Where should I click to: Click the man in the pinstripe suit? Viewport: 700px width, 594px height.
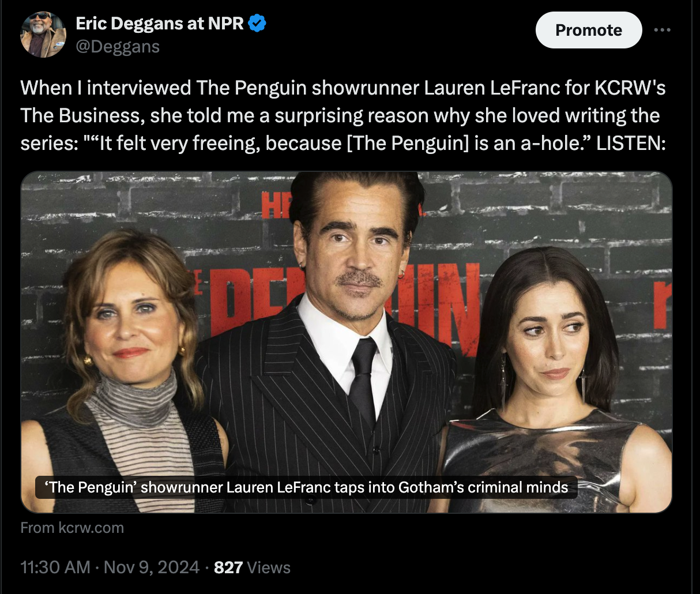tap(340, 346)
